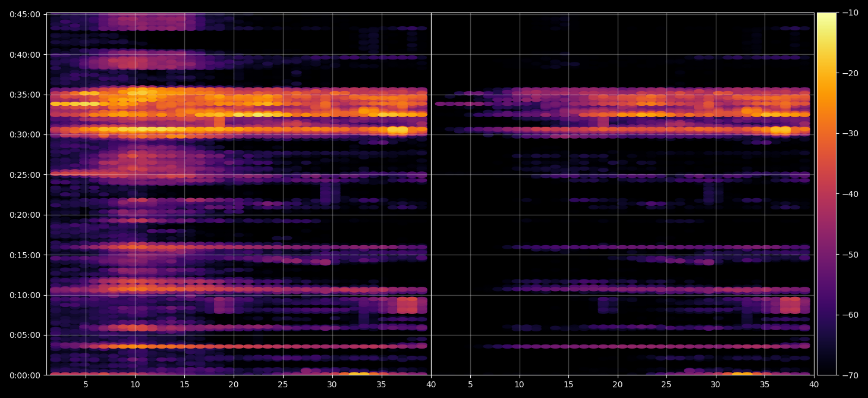Click the 0:15:00 y-axis tick label
This screenshot has width=868, height=398.
(25, 255)
